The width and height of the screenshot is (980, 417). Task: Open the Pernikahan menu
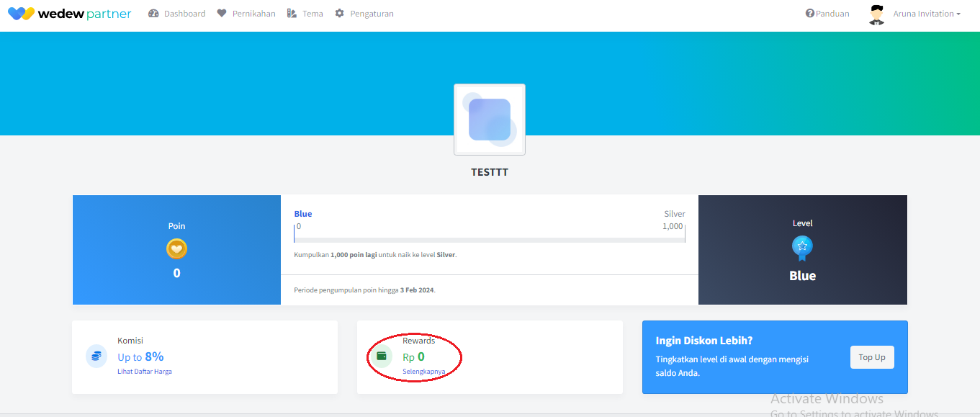(253, 14)
